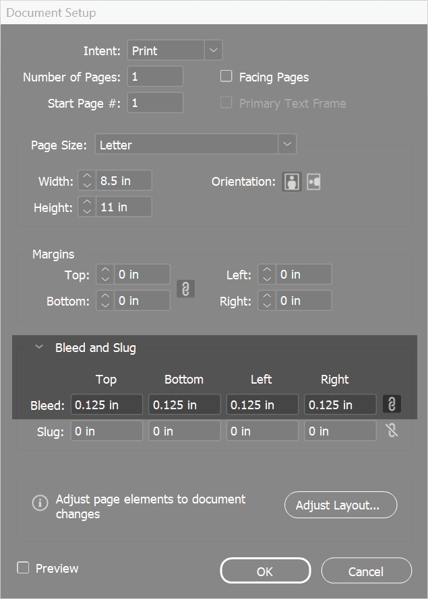
Task: Open Adjust Layout dialog
Action: (x=341, y=505)
